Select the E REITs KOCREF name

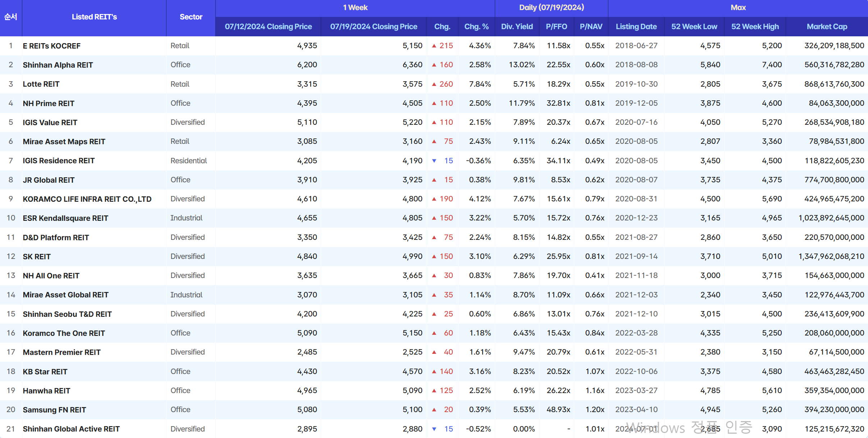click(51, 46)
